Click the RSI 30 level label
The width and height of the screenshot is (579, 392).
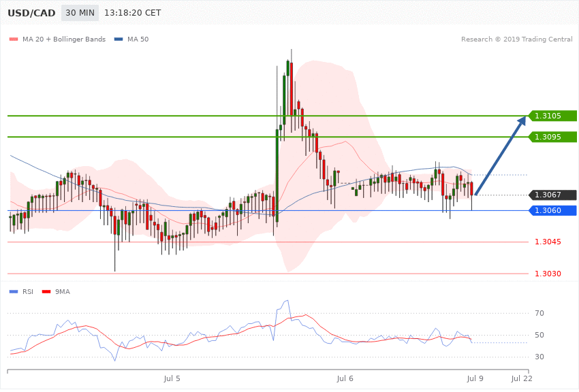pos(539,357)
